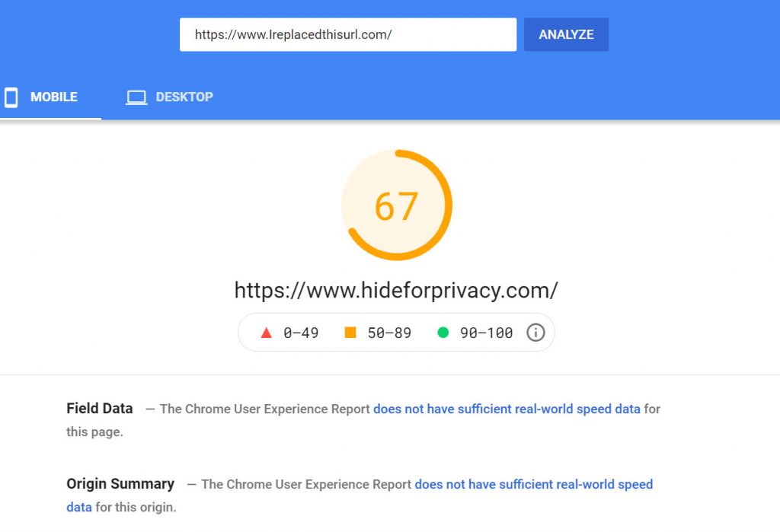Click the 90–100 score range label
The height and width of the screenshot is (532, 780).
pyautogui.click(x=486, y=333)
